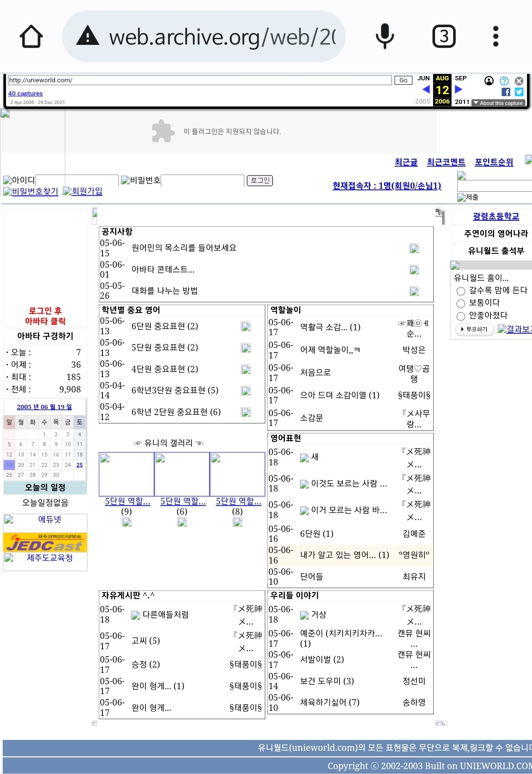Open Wayback user account icon
This screenshot has height=774, width=532.
coord(489,81)
